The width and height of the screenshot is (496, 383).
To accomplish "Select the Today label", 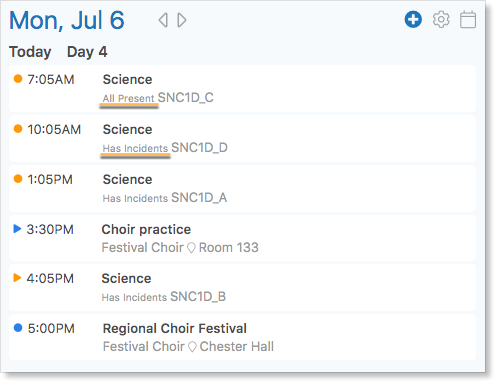I will click(x=30, y=52).
